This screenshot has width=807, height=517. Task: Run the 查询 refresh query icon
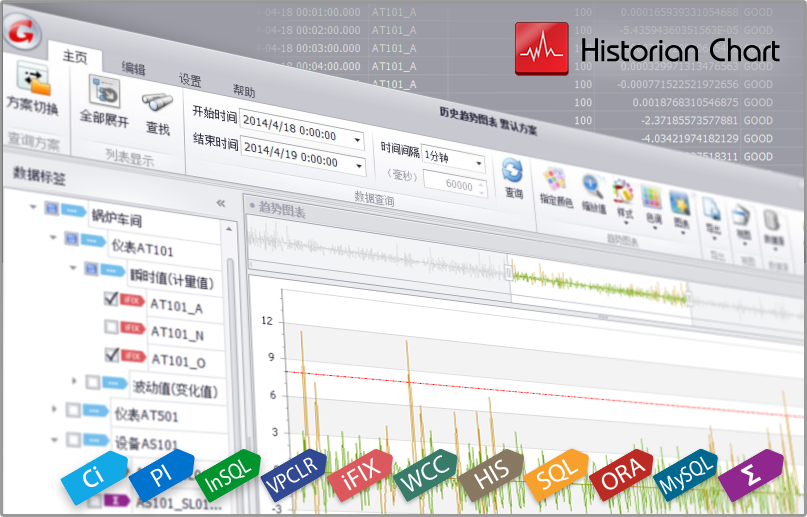point(512,170)
